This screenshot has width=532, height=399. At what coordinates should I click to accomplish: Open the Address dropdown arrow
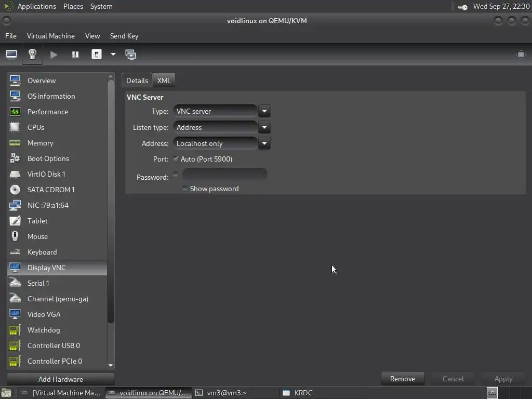click(264, 143)
